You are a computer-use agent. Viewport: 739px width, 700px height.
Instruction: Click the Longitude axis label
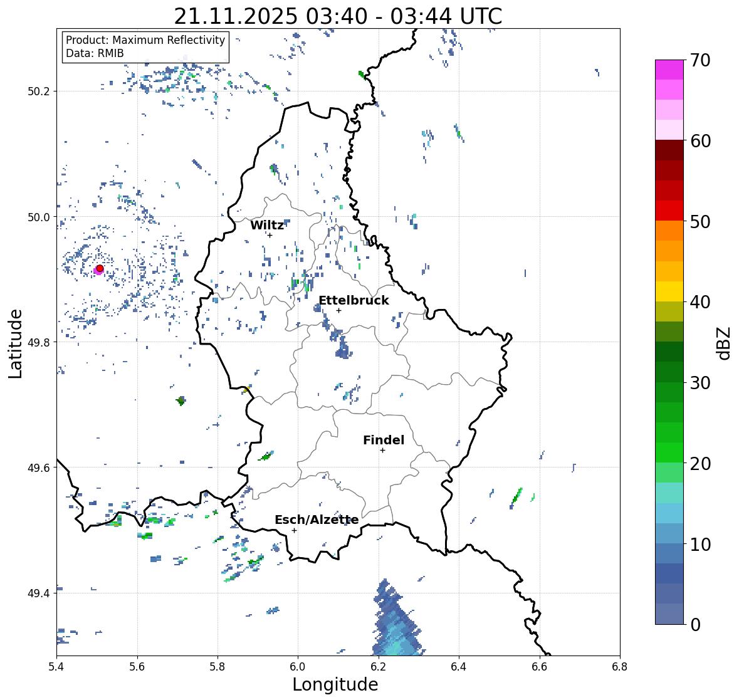click(x=335, y=684)
